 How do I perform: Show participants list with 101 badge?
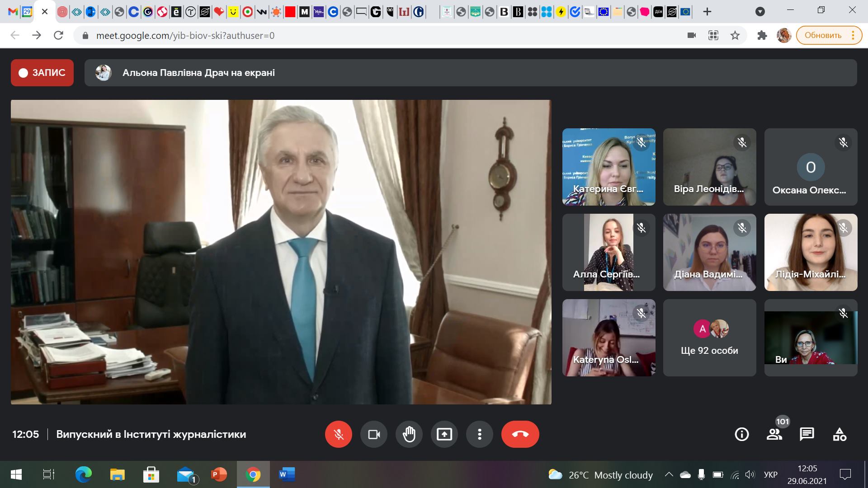coord(774,434)
